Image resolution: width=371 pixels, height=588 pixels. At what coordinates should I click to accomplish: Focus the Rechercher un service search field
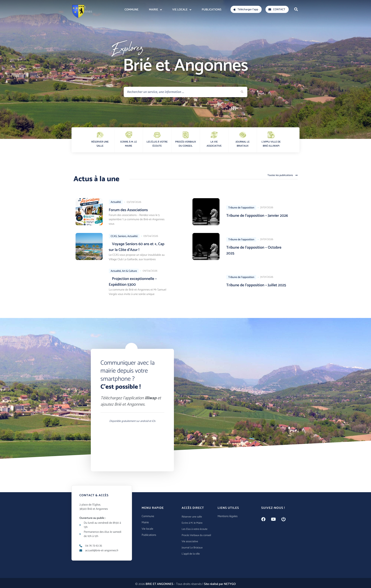tap(185, 92)
